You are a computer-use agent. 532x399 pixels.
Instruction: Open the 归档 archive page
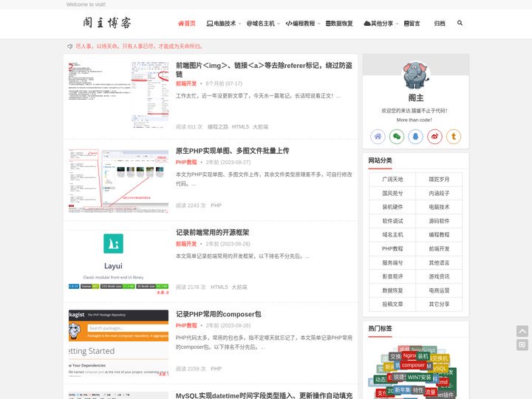click(440, 24)
